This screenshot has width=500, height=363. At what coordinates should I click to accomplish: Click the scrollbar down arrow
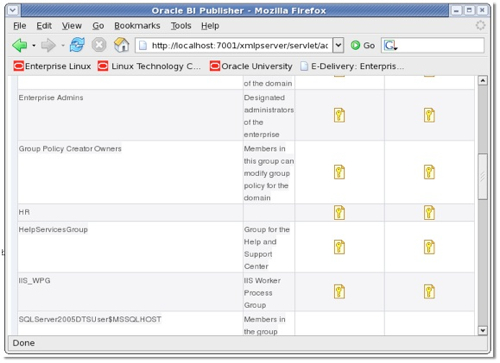coord(482,330)
